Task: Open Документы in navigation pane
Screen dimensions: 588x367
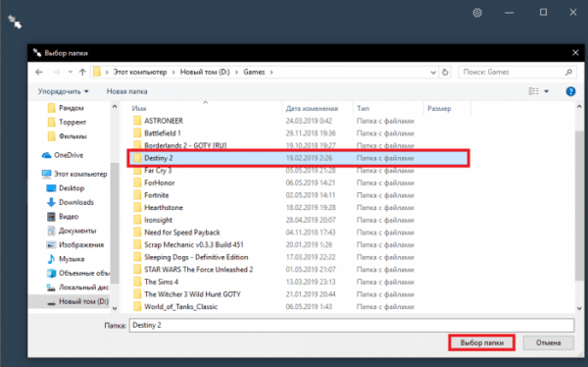Action: click(72, 231)
